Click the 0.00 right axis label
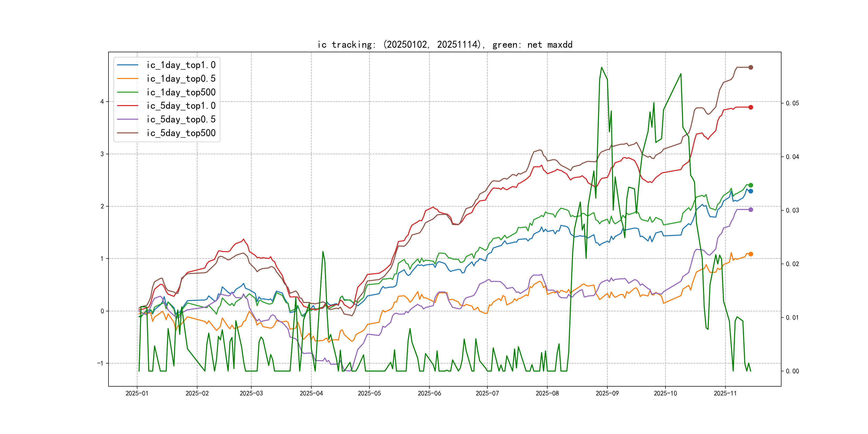868x434 pixels. (x=792, y=371)
